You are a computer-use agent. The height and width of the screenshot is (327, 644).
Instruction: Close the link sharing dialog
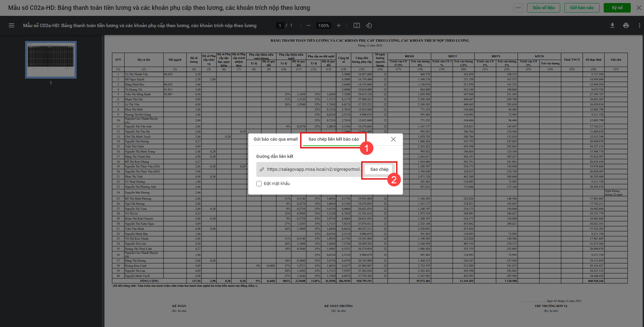tap(393, 139)
